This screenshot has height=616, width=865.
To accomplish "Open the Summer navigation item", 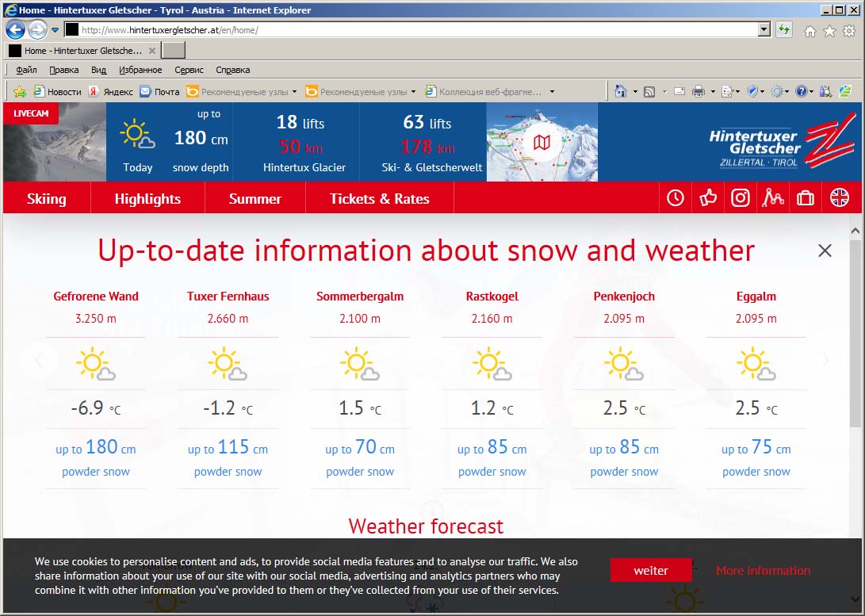I will (255, 198).
